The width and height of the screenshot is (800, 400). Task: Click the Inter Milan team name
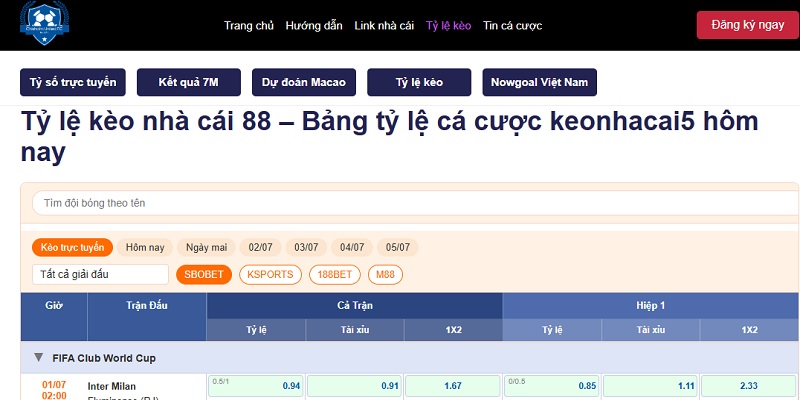(x=112, y=386)
